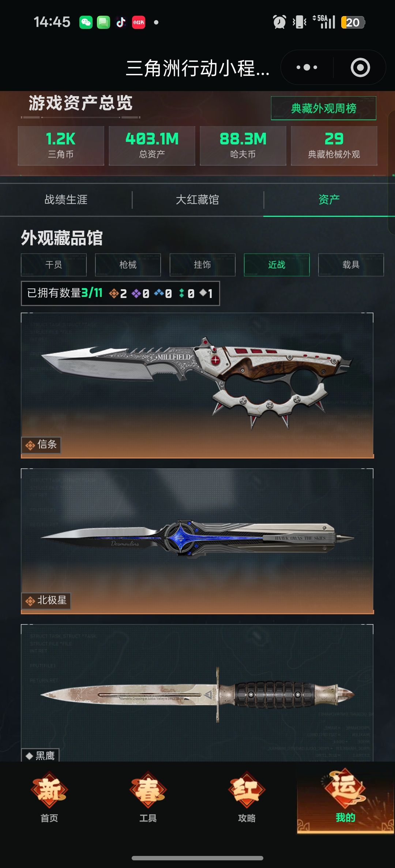Tap the mini program close circle icon

tap(360, 67)
